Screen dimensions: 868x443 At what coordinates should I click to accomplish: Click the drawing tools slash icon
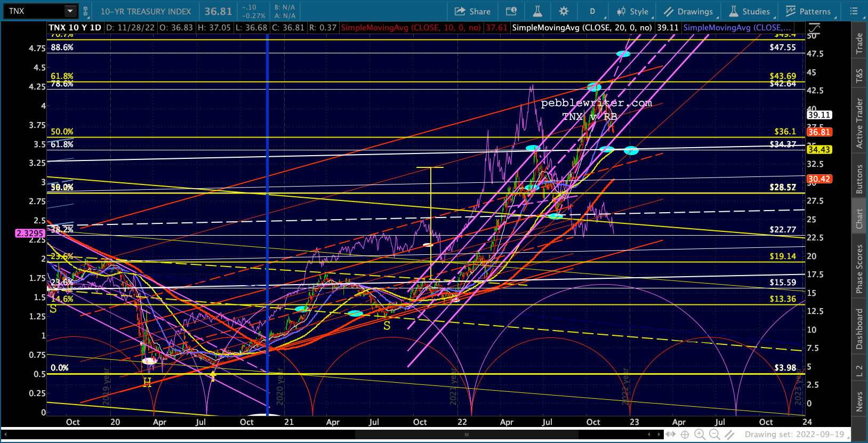[x=729, y=434]
